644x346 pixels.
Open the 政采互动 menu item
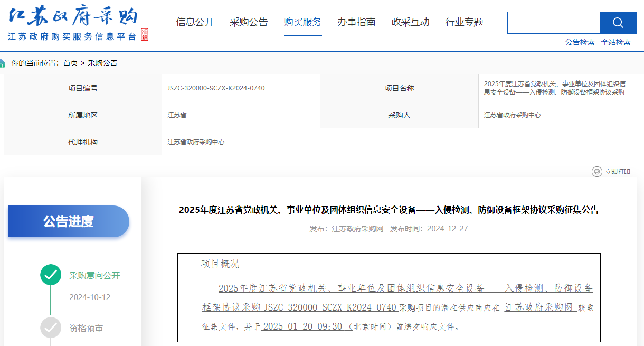(410, 22)
